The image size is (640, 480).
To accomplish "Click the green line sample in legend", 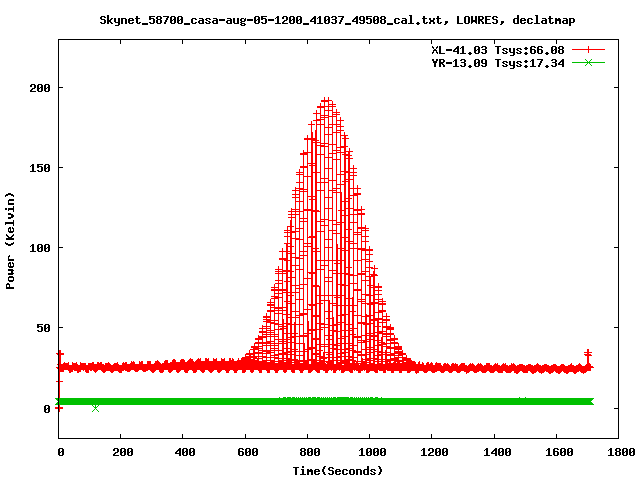I will coord(588,62).
